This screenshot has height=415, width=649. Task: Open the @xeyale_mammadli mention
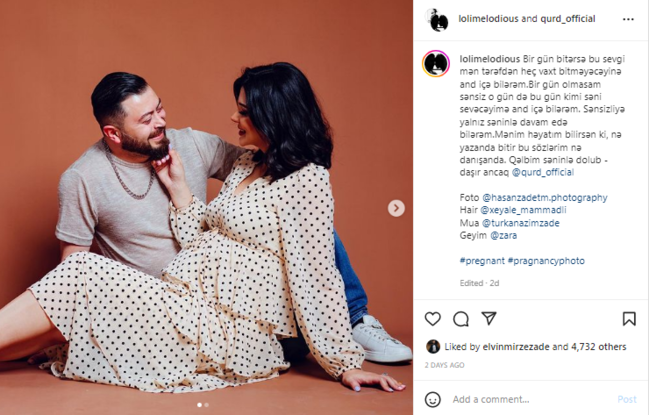523,210
